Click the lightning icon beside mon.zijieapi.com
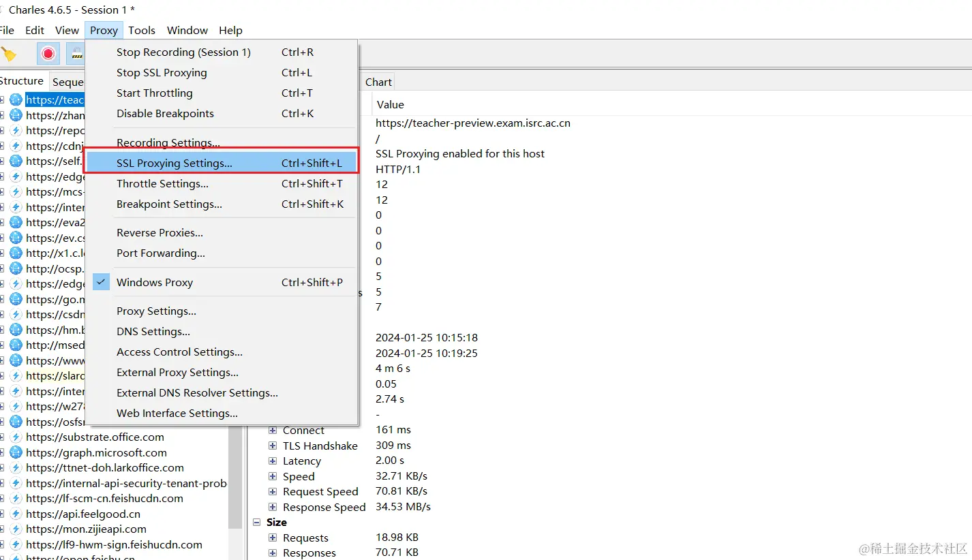Screen dimensions: 972x560 point(16,529)
